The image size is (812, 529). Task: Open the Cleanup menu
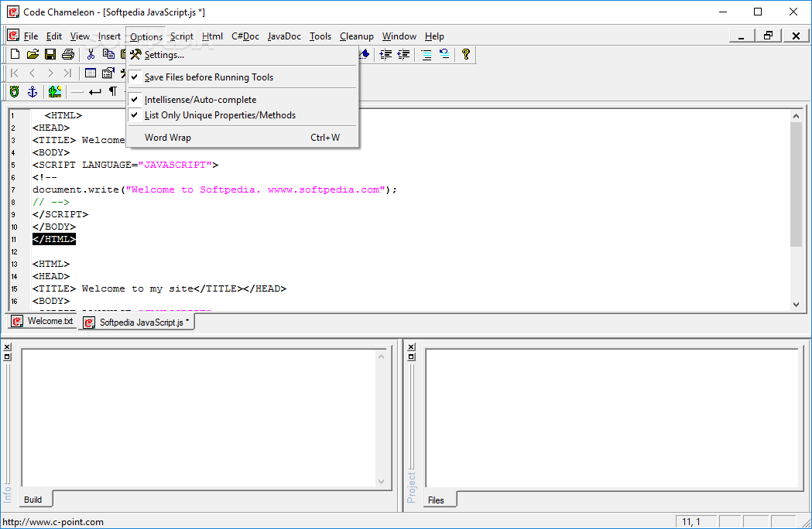[357, 36]
